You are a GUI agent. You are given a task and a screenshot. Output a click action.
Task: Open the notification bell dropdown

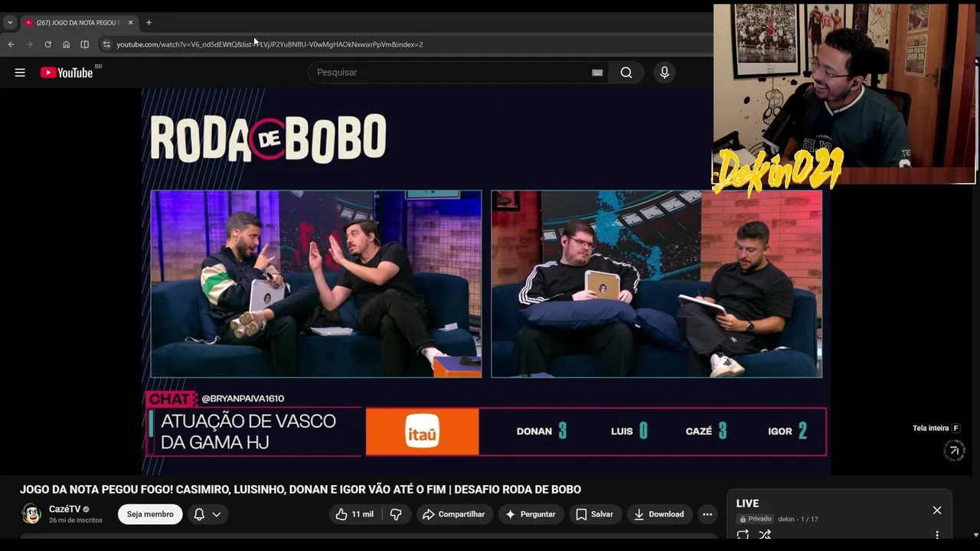coord(208,514)
